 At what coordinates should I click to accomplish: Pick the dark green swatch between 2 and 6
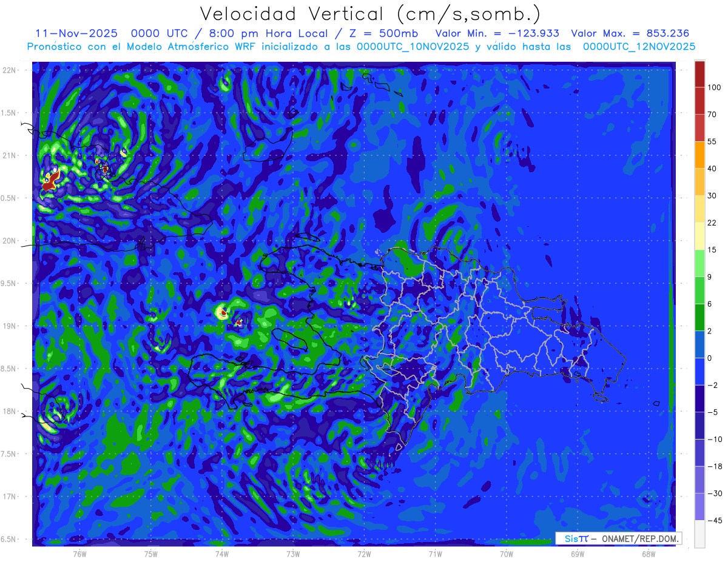(699, 317)
